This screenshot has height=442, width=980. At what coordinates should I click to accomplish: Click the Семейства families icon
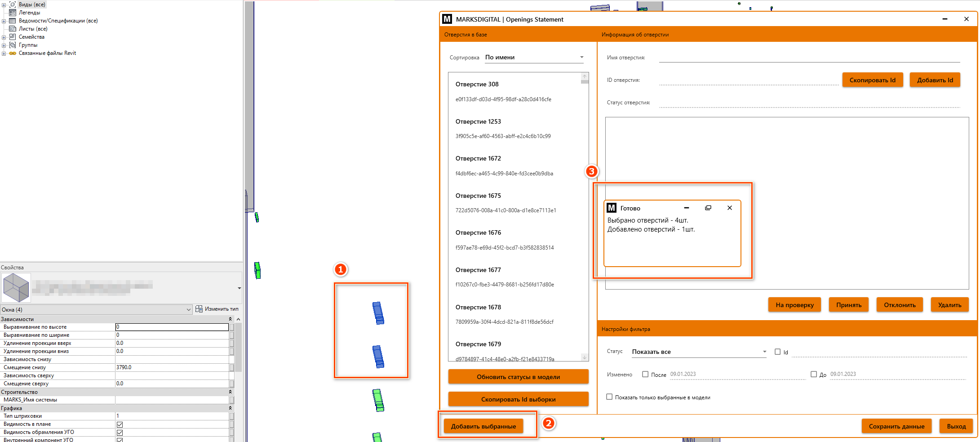click(13, 37)
